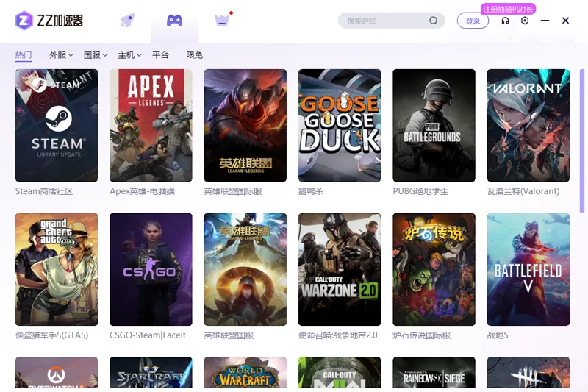The height and width of the screenshot is (392, 588).
Task: Expand the 国服 category dropdown
Action: coord(95,55)
